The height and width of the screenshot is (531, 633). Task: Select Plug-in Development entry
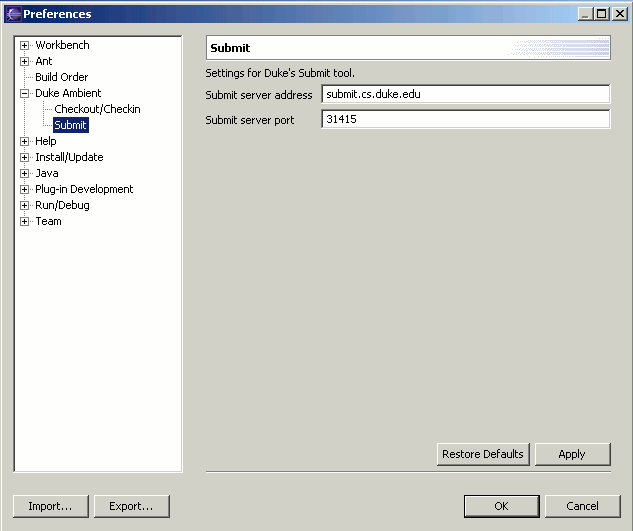pyautogui.click(x=84, y=189)
